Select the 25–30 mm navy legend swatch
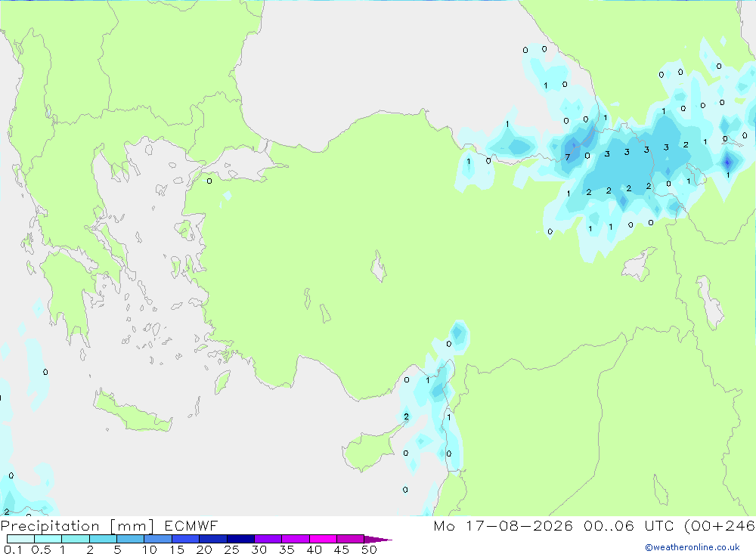The height and width of the screenshot is (554, 756). tap(240, 539)
